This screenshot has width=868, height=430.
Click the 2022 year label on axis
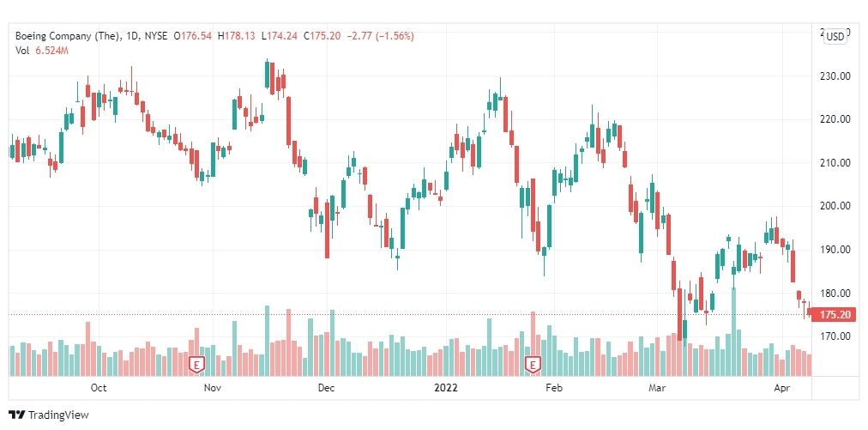[446, 388]
